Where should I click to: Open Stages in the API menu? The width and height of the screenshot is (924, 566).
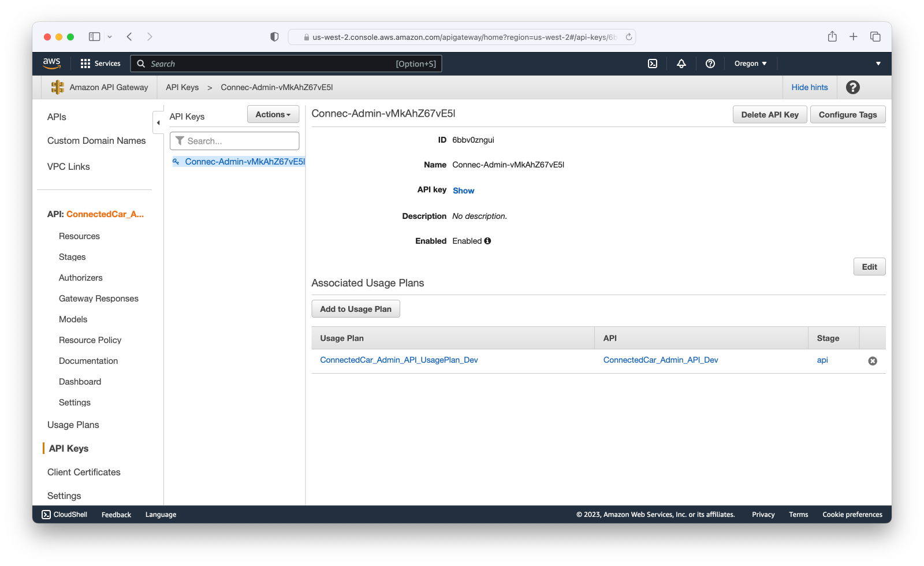[x=72, y=257]
